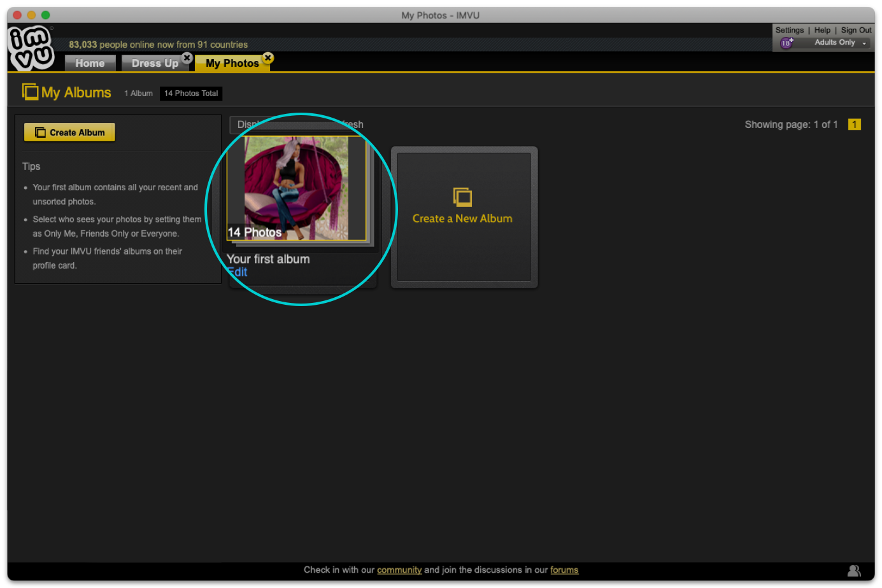Viewport: 882px width, 588px height.
Task: Click the new album icon in card
Action: pos(462,197)
